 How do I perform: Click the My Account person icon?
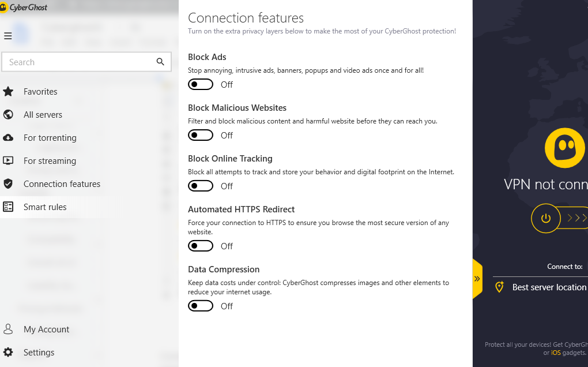8,329
